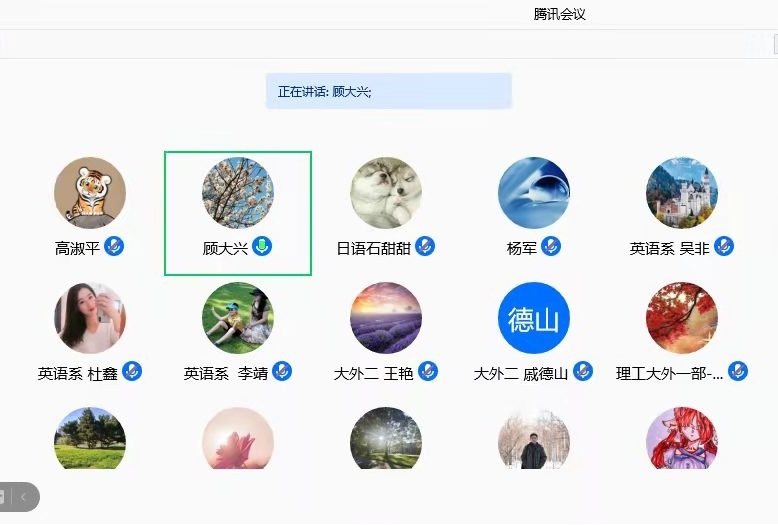Select the two puppies avatar of 日语石甜甜
Viewport: 778px width, 525px height.
(x=386, y=193)
